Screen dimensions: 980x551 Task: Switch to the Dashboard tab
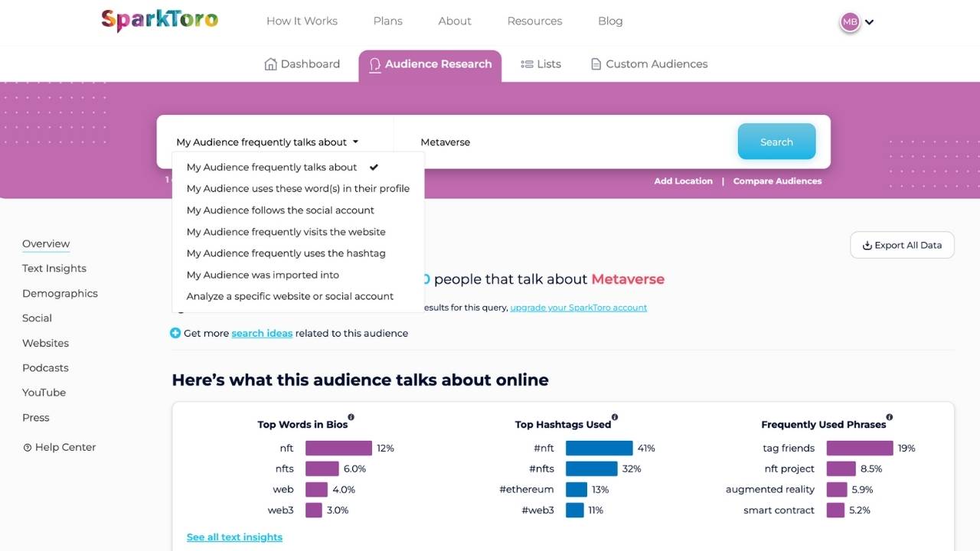point(302,64)
